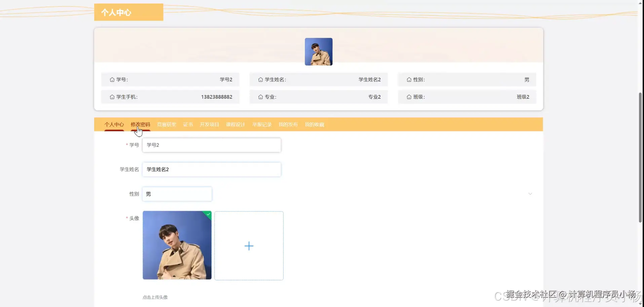Open the 我的收藏 tab
The width and height of the screenshot is (644, 307).
314,124
